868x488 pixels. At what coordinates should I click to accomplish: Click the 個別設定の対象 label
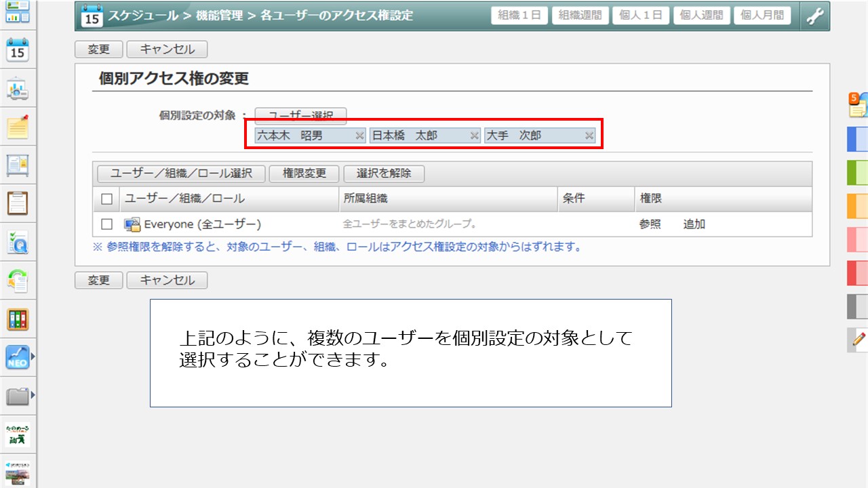click(x=197, y=116)
